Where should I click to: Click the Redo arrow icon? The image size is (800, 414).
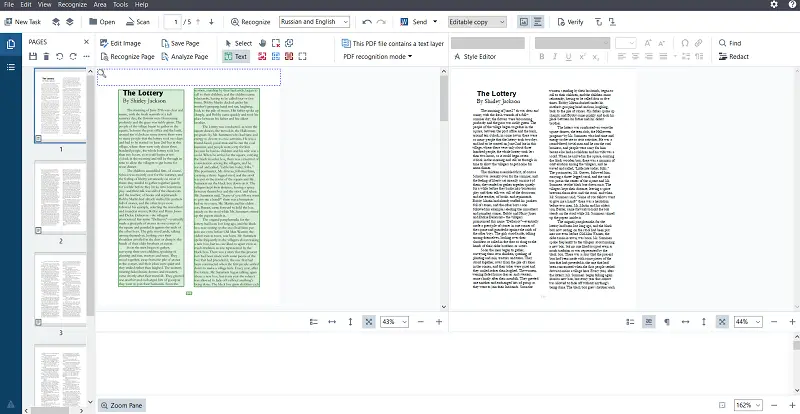click(381, 22)
